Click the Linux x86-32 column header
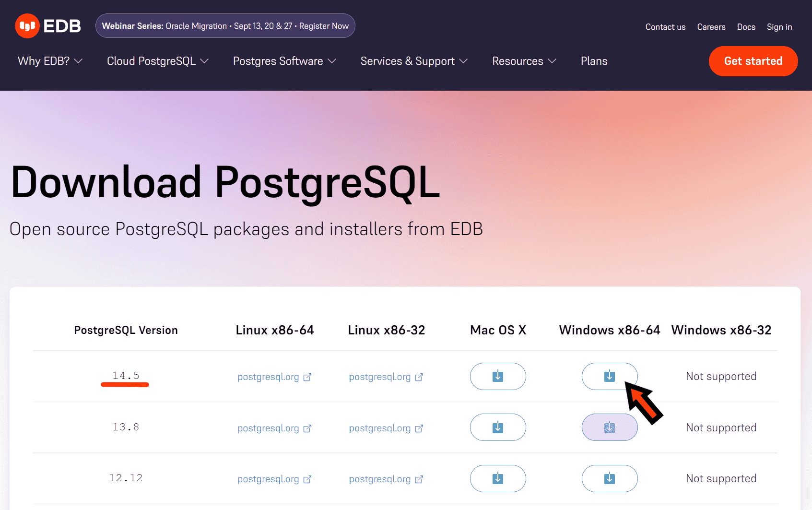 point(386,330)
